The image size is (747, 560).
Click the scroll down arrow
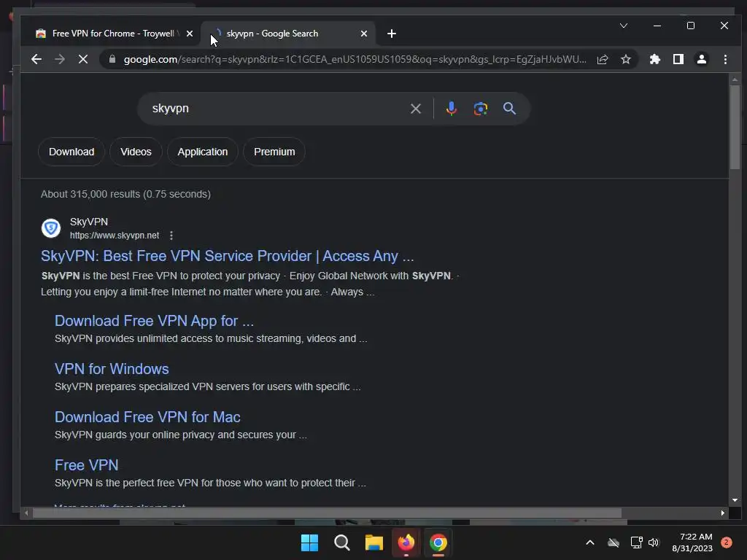click(x=735, y=500)
